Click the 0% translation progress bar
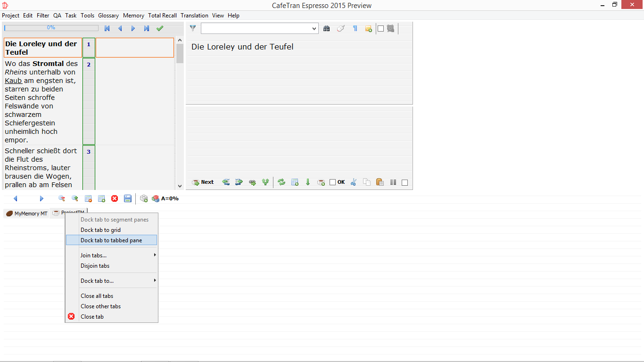Viewport: 644px width, 362px height. coord(51,28)
